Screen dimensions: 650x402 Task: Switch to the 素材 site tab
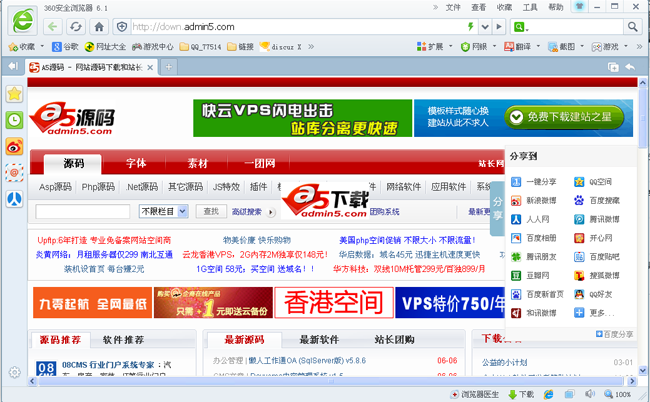pyautogui.click(x=197, y=163)
